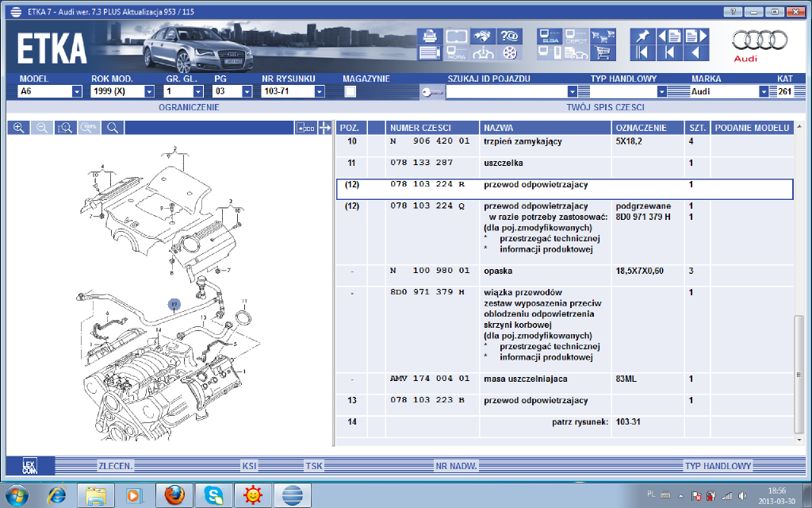Click the zoom out magnifier icon
This screenshot has height=508, width=812.
click(42, 128)
